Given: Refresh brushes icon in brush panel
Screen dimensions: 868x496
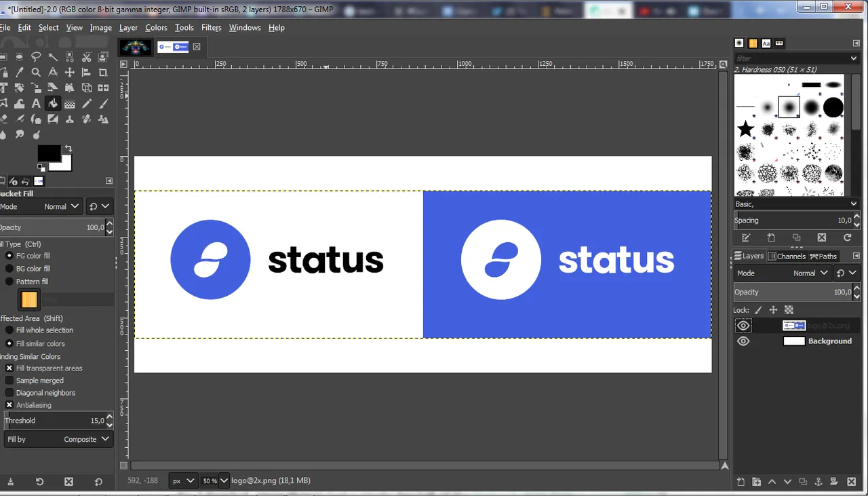Looking at the screenshot, I should [847, 237].
